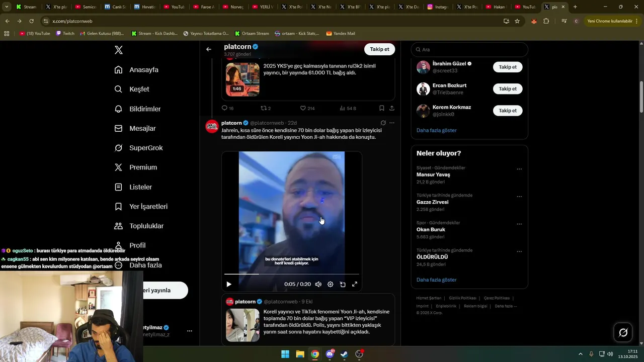Open Grok floating button
644x362 pixels.
623,332
